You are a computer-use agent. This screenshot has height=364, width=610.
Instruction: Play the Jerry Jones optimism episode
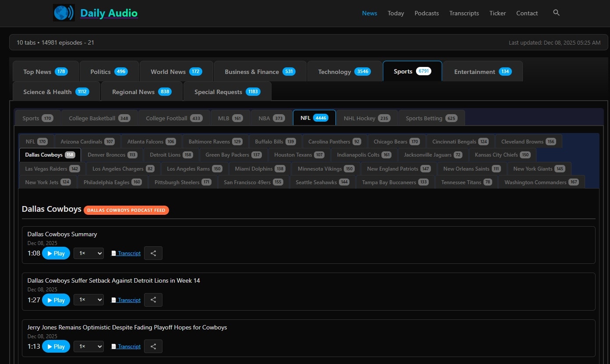pyautogui.click(x=56, y=346)
